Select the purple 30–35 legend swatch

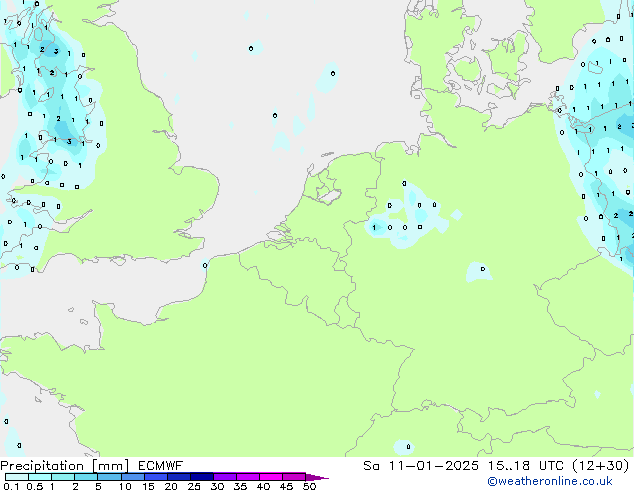coord(224,477)
